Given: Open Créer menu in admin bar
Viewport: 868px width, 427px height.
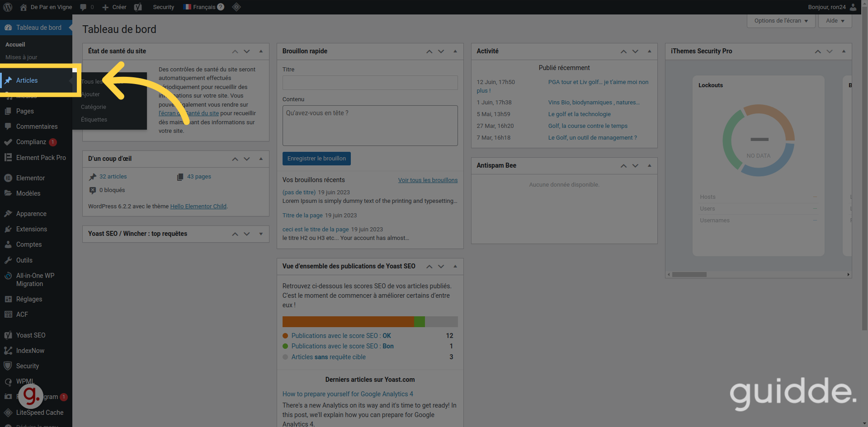Looking at the screenshot, I should tap(114, 7).
